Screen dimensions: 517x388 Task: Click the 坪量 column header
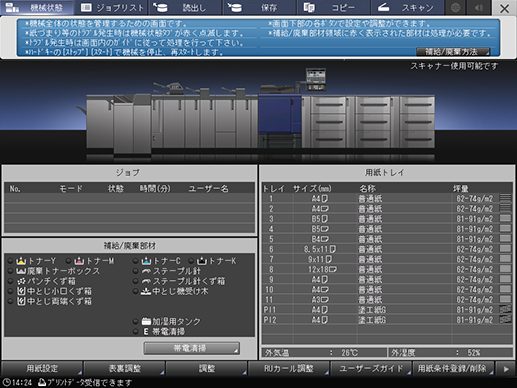pos(460,189)
